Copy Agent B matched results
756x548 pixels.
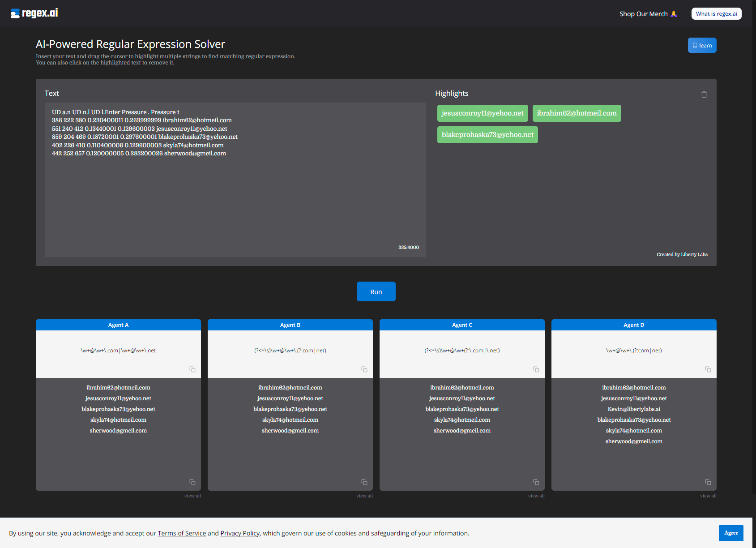click(364, 482)
